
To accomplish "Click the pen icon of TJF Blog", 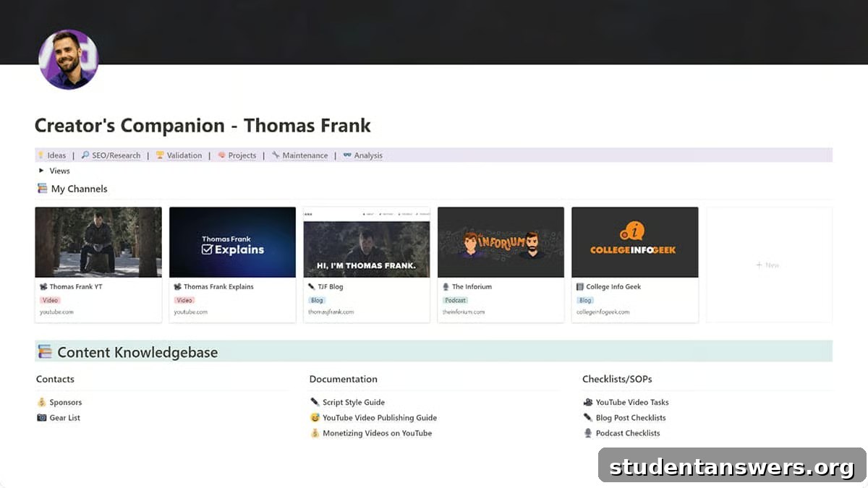I will (312, 287).
